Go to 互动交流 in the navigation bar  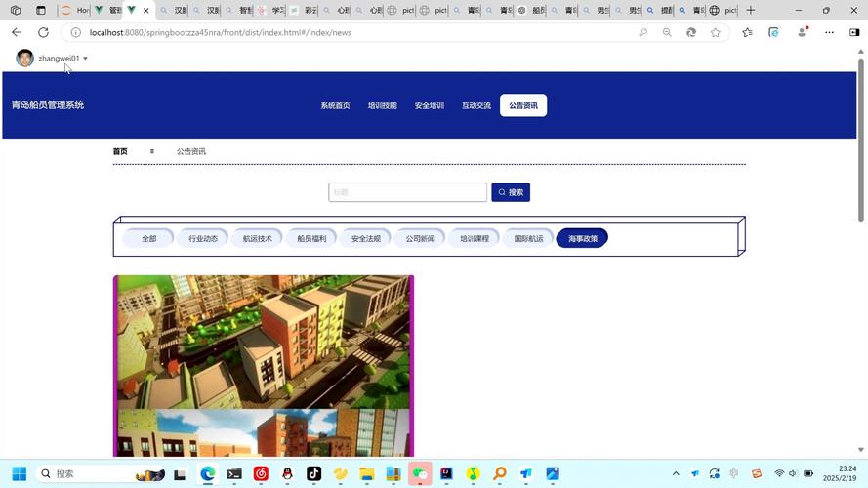pos(475,105)
